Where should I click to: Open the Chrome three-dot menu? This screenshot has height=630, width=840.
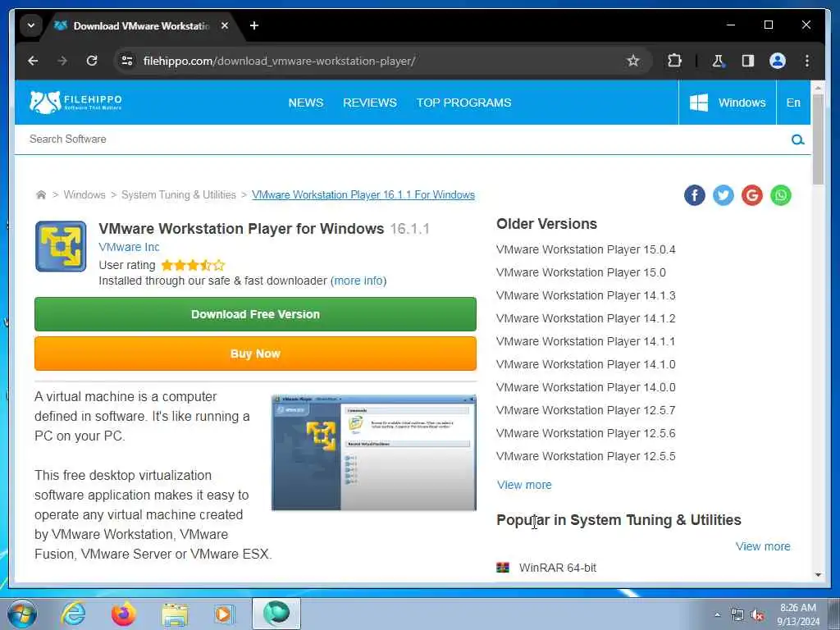[x=807, y=61]
